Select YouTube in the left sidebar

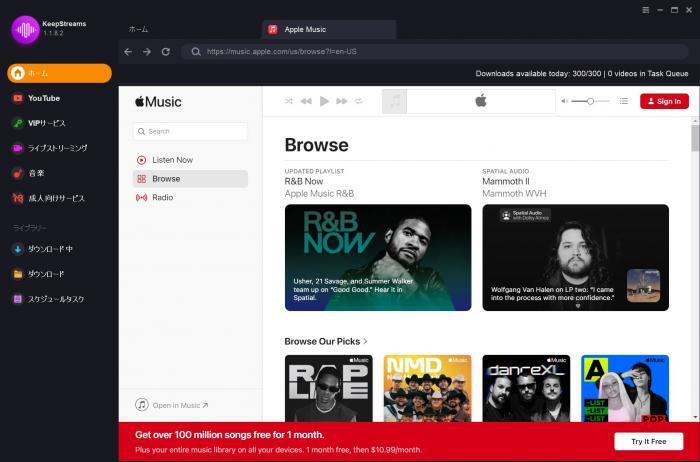click(43, 98)
